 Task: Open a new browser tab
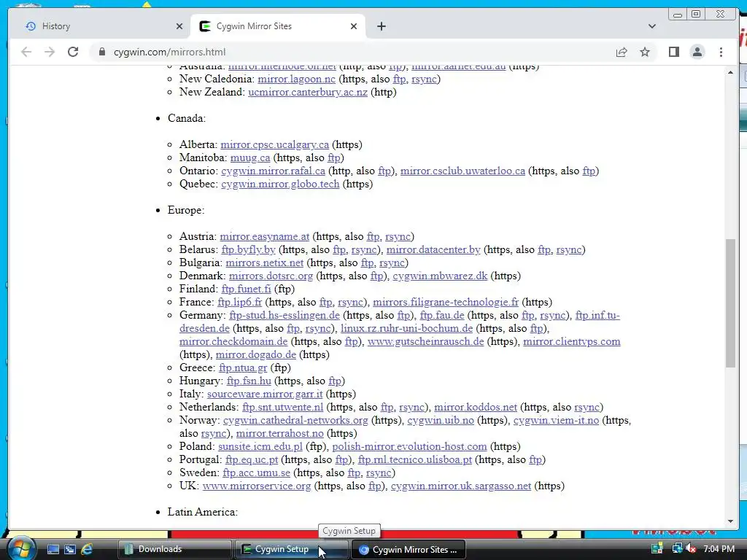(x=381, y=26)
